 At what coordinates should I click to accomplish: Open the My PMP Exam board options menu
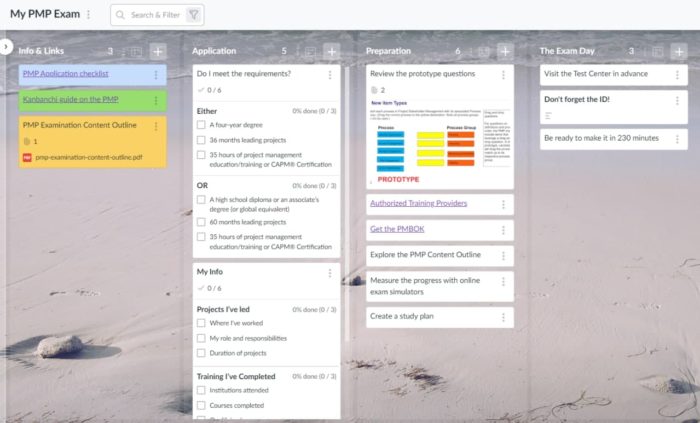point(88,15)
